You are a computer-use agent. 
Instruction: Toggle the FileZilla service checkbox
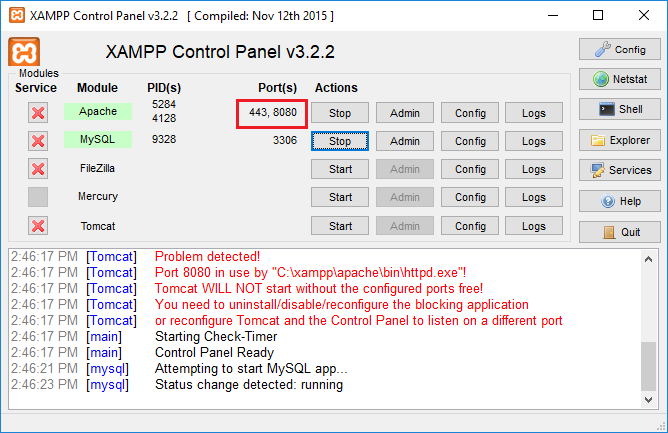coord(38,169)
